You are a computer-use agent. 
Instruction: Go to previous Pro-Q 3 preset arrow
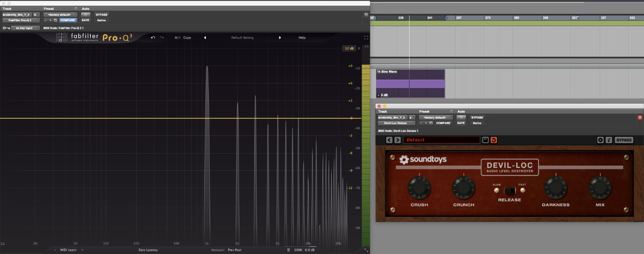pyautogui.click(x=205, y=38)
